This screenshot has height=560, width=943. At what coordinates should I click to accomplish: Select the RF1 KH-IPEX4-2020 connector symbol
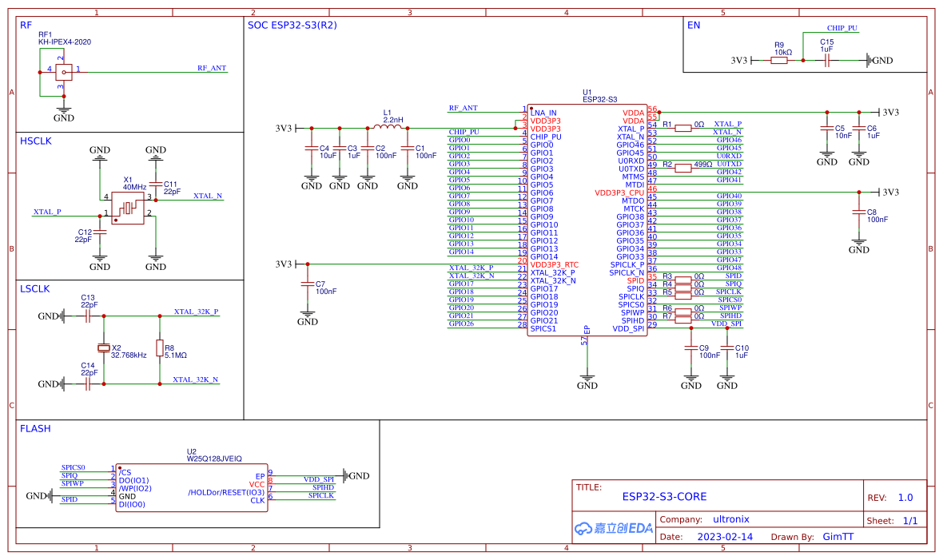pos(64,72)
